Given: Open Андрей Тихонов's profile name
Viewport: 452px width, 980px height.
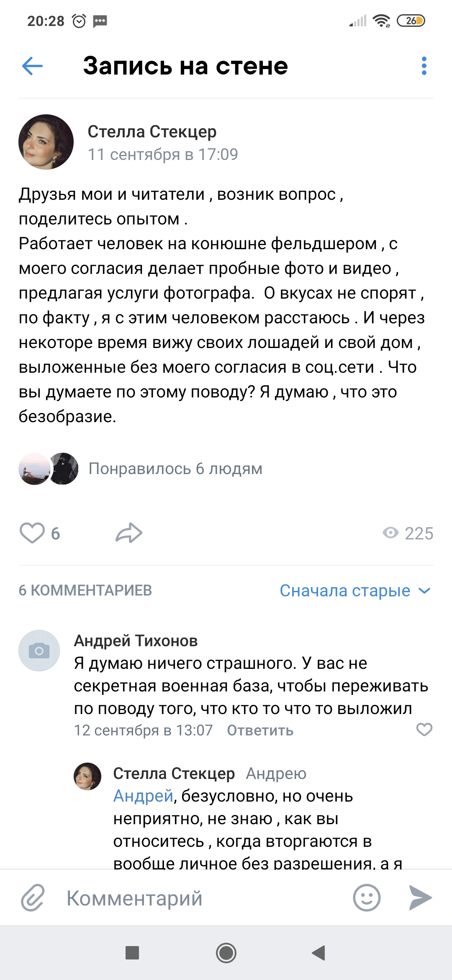Looking at the screenshot, I should 136,641.
